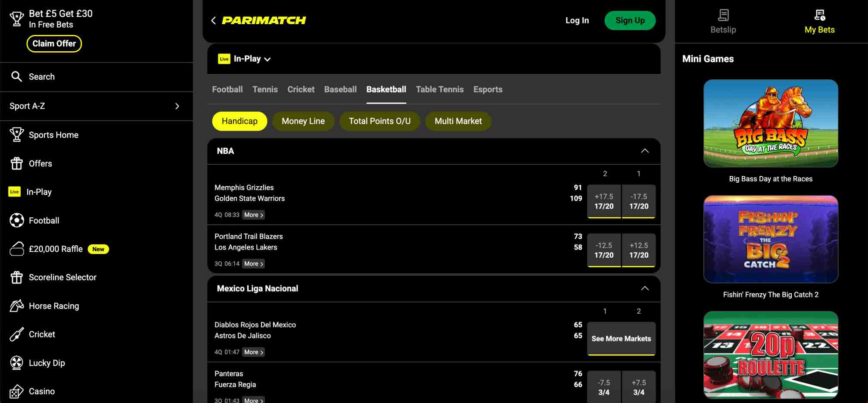View My Bets via its icon
868x403 pixels.
point(820,14)
